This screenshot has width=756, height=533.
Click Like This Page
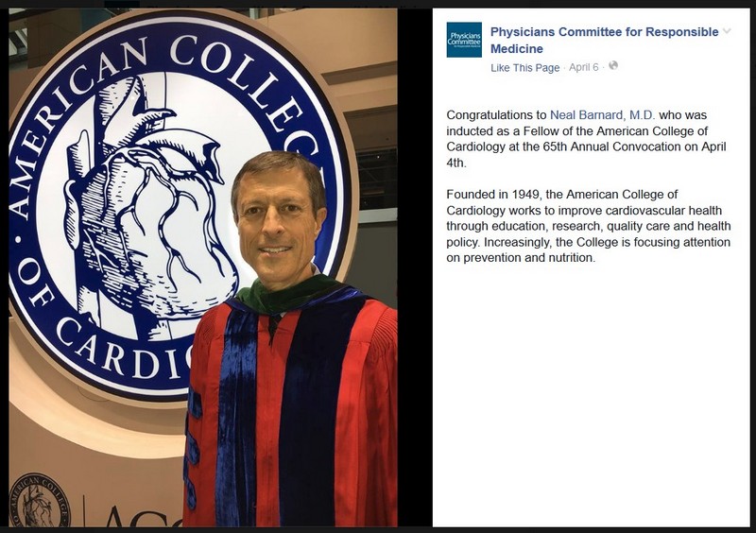pyautogui.click(x=524, y=68)
